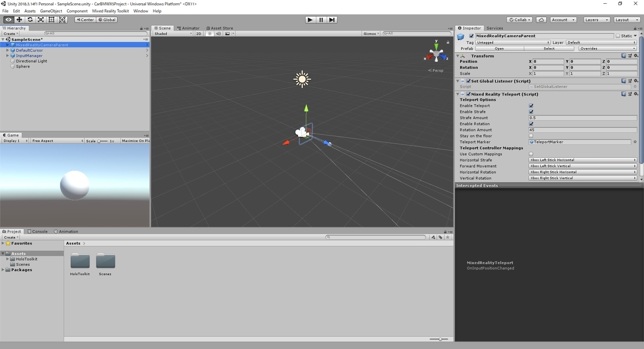Viewport: 644px width, 349px height.
Task: Open scene effects image dropdown
Action: coord(229,34)
